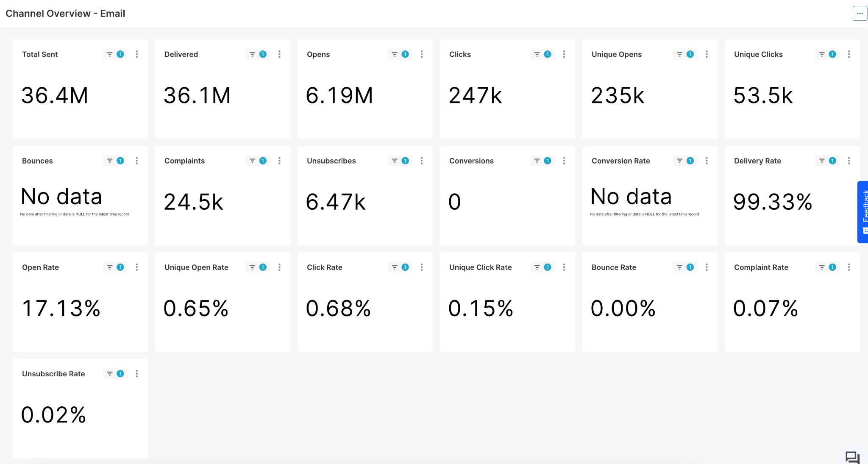This screenshot has width=868, height=464.
Task: Click the Unsubscribes 6.47k value
Action: 336,202
